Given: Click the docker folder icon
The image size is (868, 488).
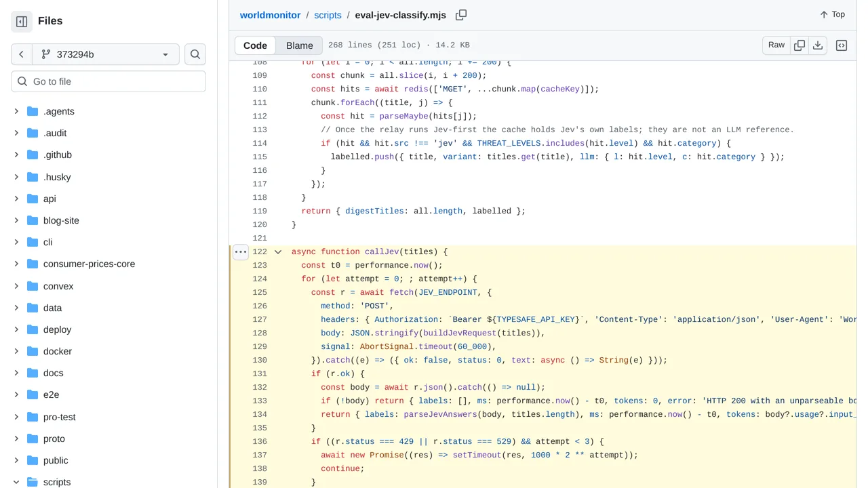Looking at the screenshot, I should pos(33,351).
